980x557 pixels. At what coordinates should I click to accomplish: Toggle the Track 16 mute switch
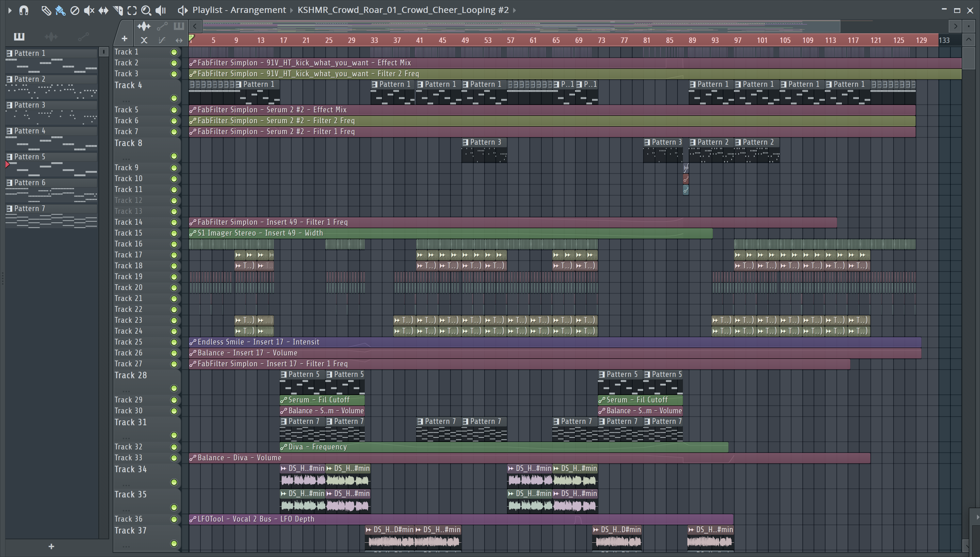click(174, 244)
